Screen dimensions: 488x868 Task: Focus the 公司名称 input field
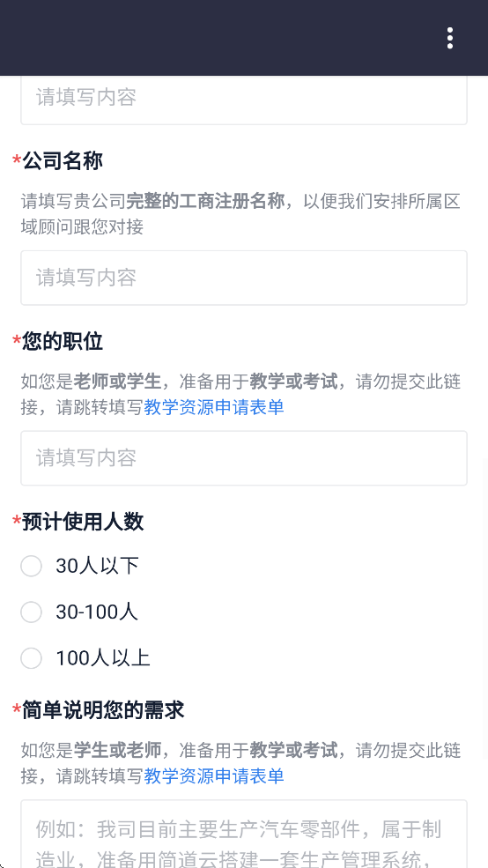point(244,278)
